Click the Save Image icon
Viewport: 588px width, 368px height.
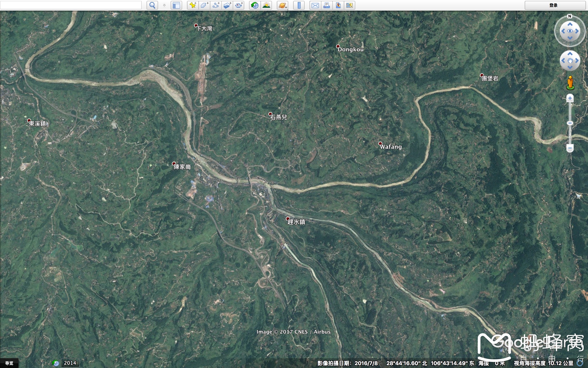338,5
